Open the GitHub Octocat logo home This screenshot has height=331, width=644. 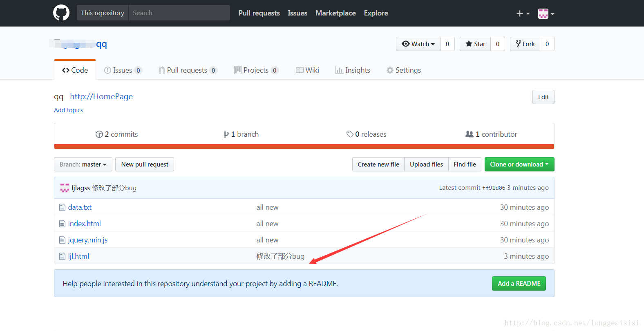(61, 13)
